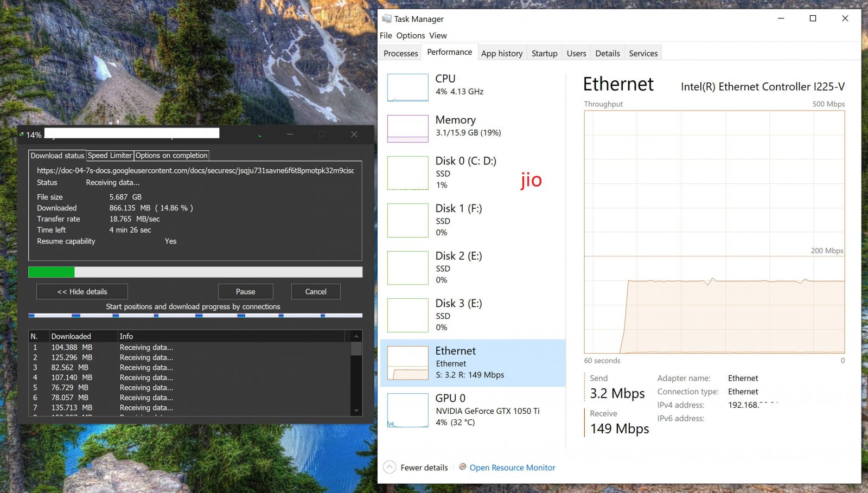Click the 149 Mbps receive value
Viewport: 868px width, 493px height.
coord(620,428)
